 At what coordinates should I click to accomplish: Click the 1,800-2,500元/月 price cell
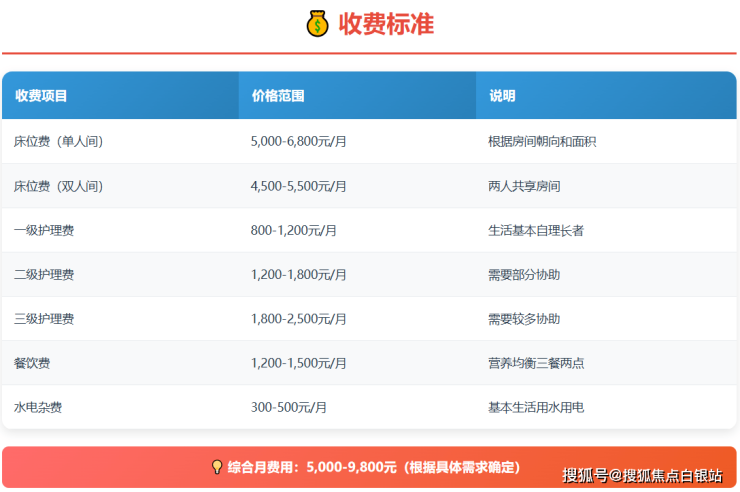pyautogui.click(x=298, y=319)
